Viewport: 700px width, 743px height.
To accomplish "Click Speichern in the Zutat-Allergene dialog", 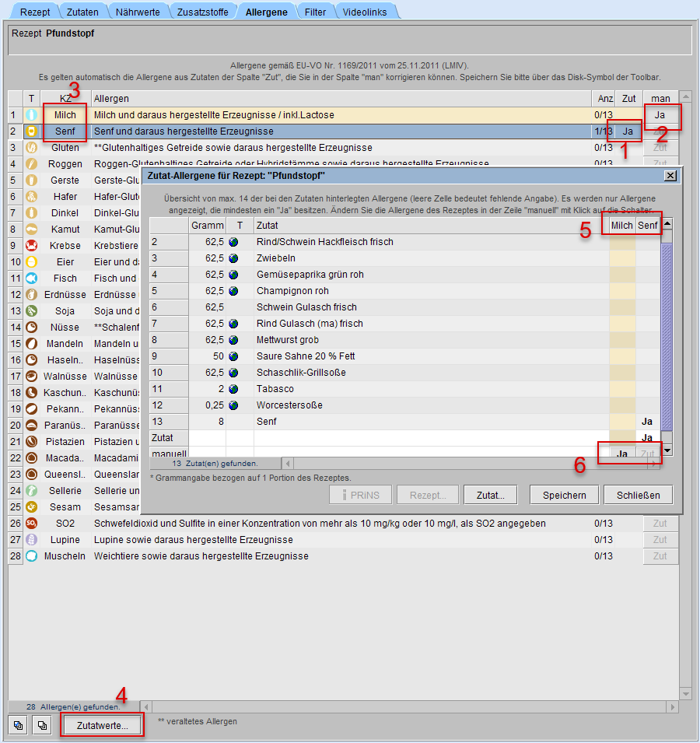I will (564, 495).
